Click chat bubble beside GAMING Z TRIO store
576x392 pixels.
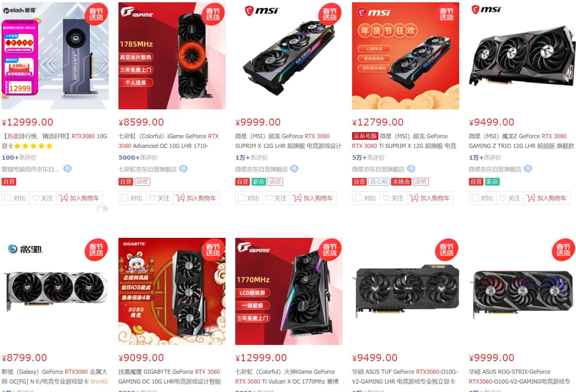(528, 169)
